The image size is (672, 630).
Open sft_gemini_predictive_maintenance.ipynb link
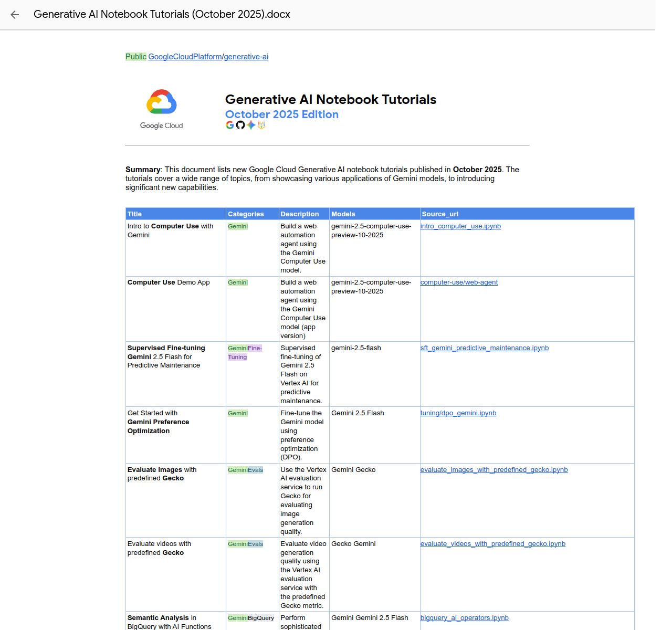tap(484, 348)
